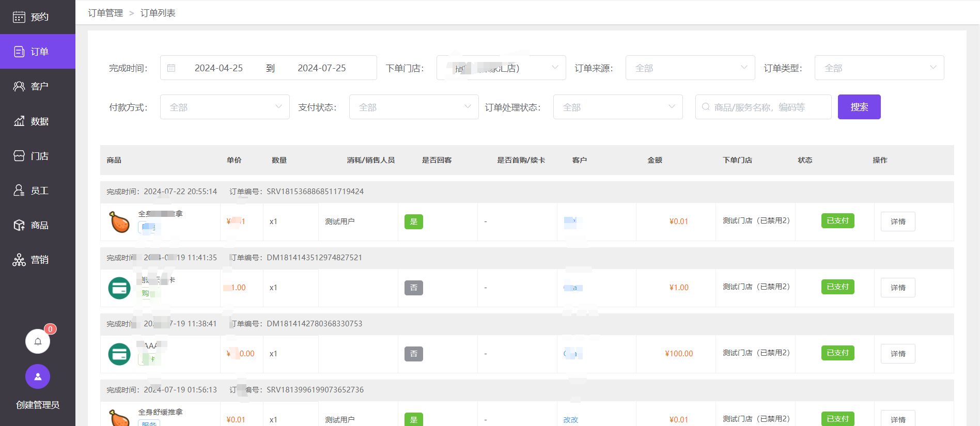
Task: Click the start date 2024-04-25 field
Action: tap(219, 68)
